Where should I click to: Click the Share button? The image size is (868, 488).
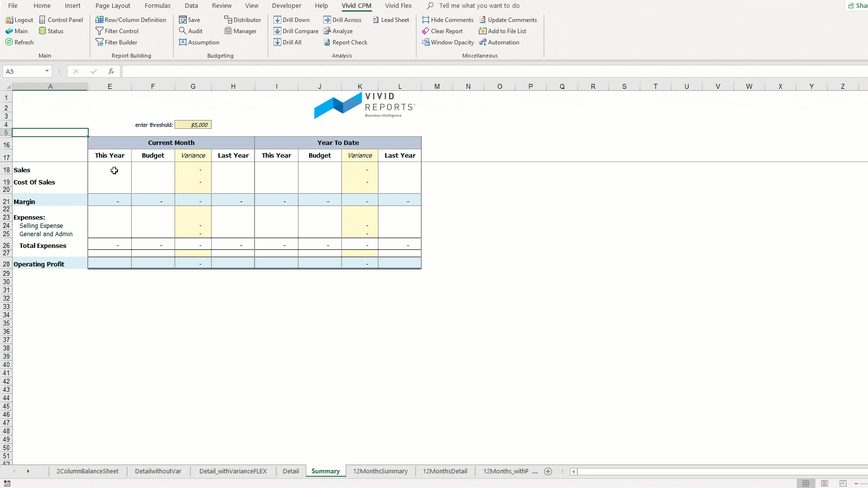coord(858,6)
